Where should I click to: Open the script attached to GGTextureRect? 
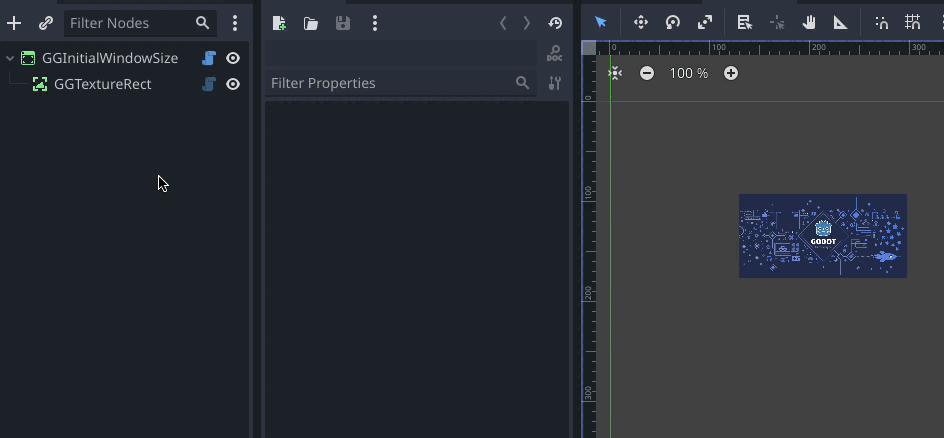click(x=209, y=84)
